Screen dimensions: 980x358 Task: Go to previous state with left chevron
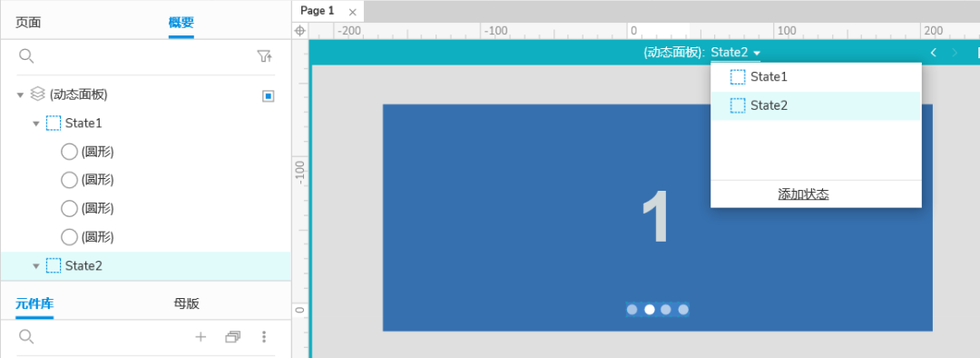click(x=934, y=53)
